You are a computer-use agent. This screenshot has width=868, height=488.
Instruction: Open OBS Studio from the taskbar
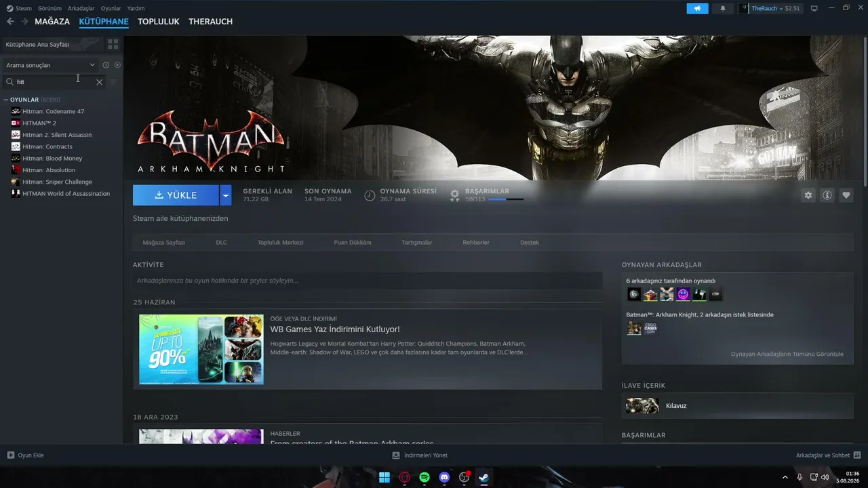(x=465, y=477)
